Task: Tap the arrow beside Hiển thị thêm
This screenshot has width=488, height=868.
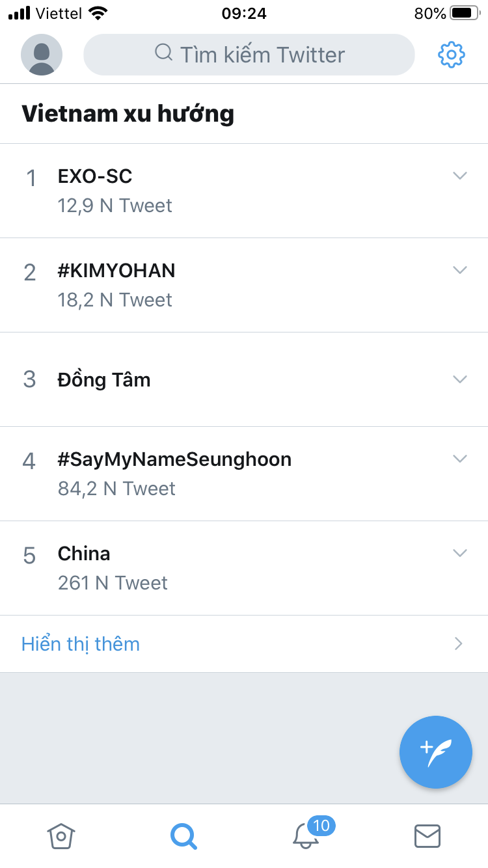Action: (x=459, y=644)
